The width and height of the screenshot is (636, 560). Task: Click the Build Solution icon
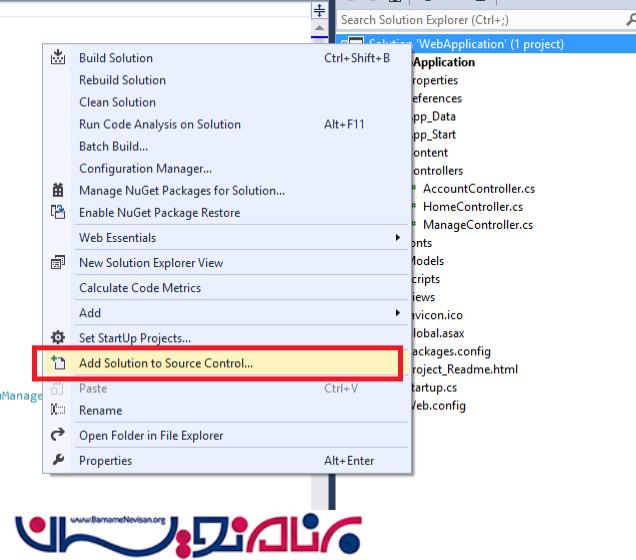coord(58,58)
